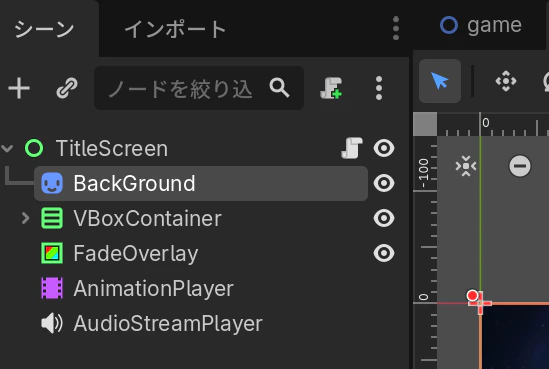Select the FadeOverlay node

click(136, 253)
